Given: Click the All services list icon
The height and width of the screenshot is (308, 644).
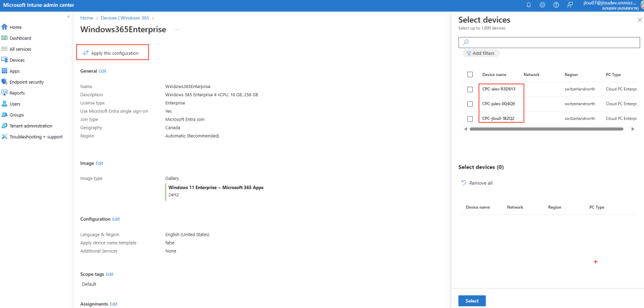Looking at the screenshot, I should 4,49.
